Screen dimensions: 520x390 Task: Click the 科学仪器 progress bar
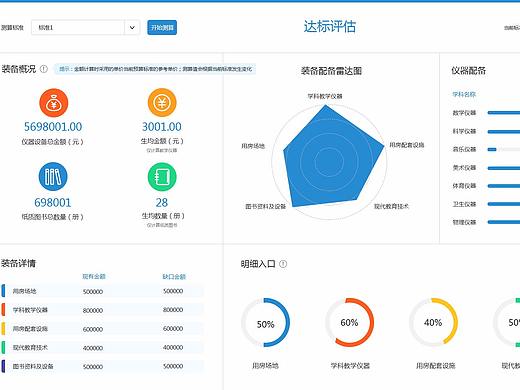coord(504,132)
